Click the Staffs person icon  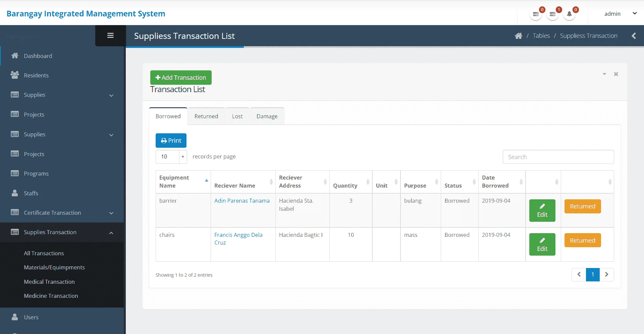15,193
